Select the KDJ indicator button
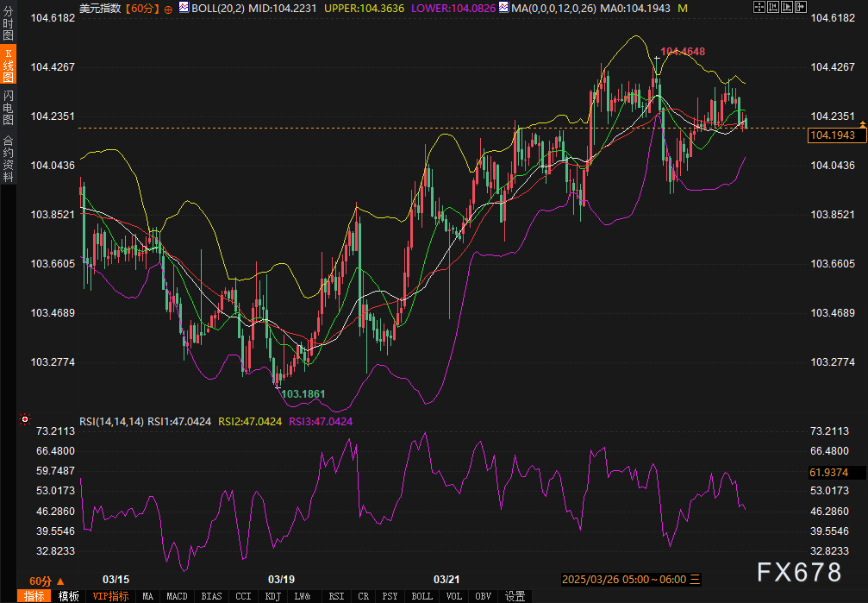 tap(273, 596)
